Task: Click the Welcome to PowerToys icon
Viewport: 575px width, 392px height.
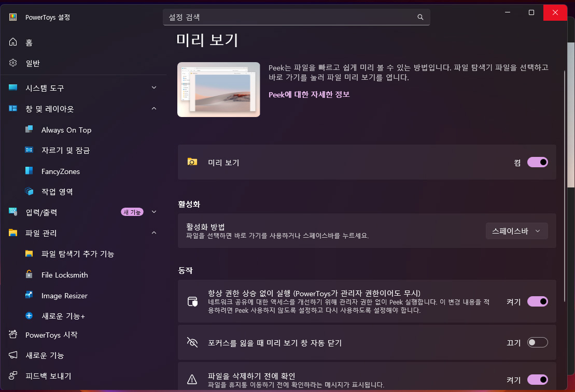Action: [x=13, y=334]
